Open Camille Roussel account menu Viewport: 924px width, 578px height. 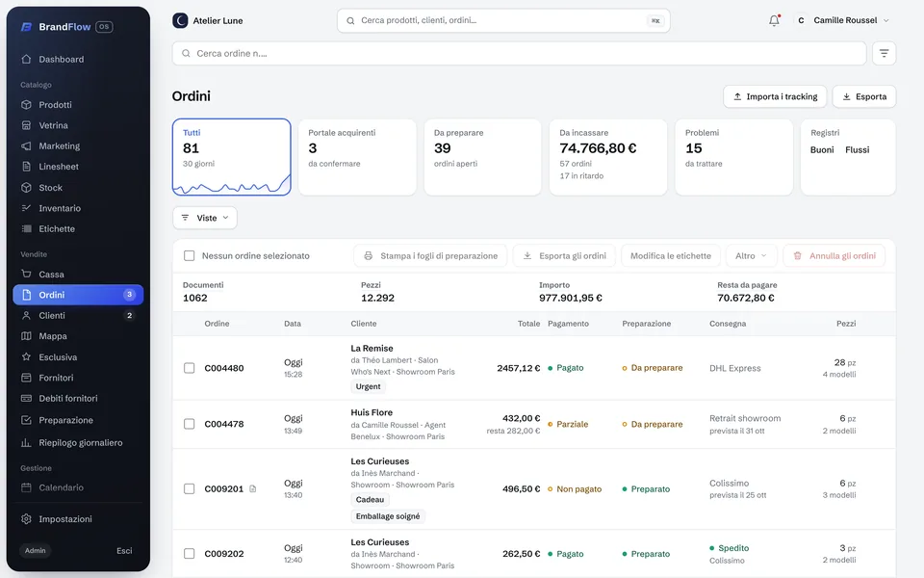842,20
